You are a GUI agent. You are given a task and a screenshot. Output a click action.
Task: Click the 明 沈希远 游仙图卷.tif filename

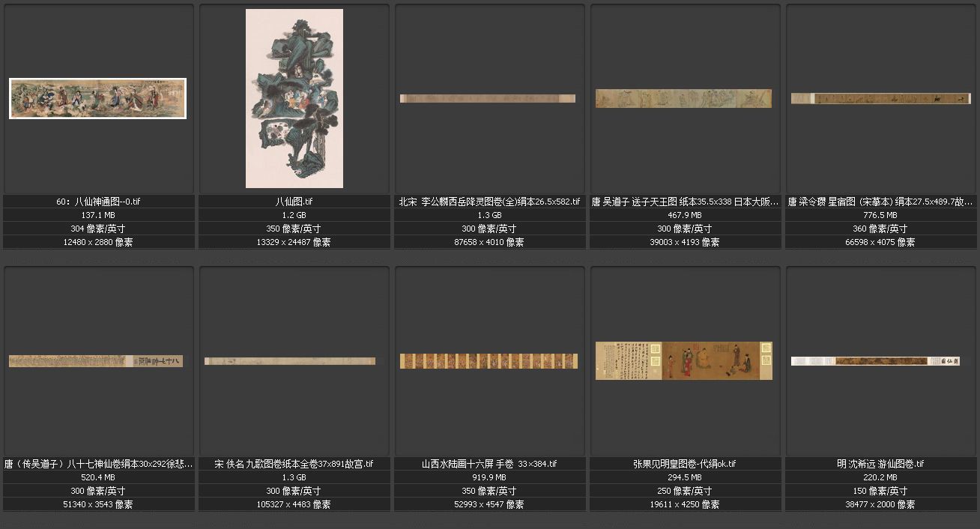click(880, 464)
